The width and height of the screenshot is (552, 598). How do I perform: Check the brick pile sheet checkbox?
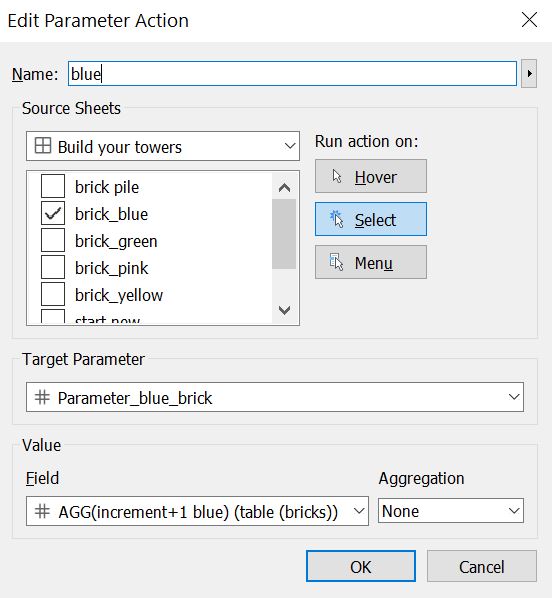pos(53,186)
